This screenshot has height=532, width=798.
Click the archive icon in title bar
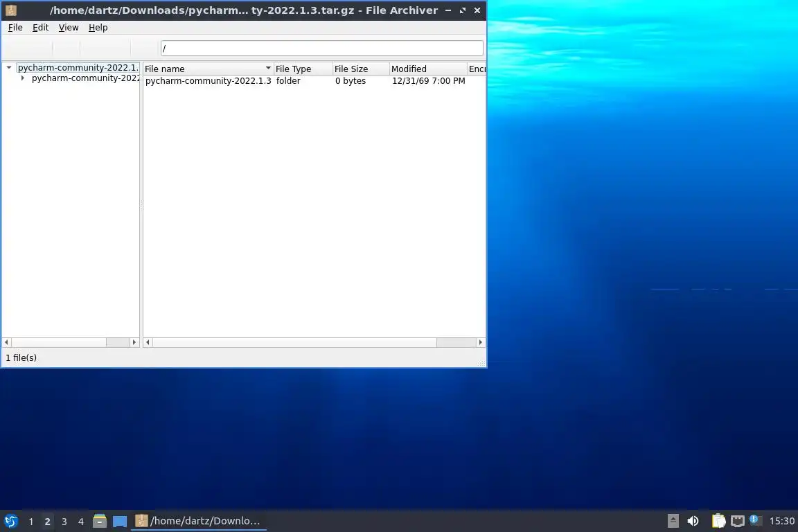click(x=11, y=10)
